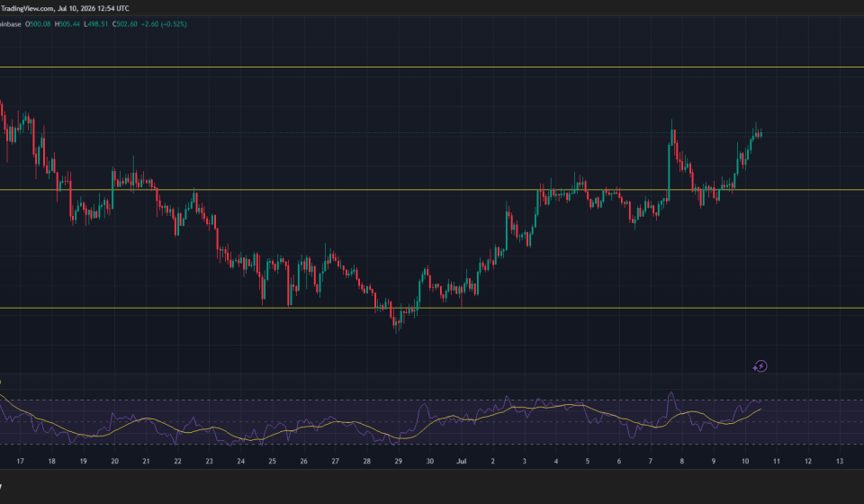The height and width of the screenshot is (504, 864).
Task: Click the Jul month label on time axis
Action: pyautogui.click(x=462, y=462)
